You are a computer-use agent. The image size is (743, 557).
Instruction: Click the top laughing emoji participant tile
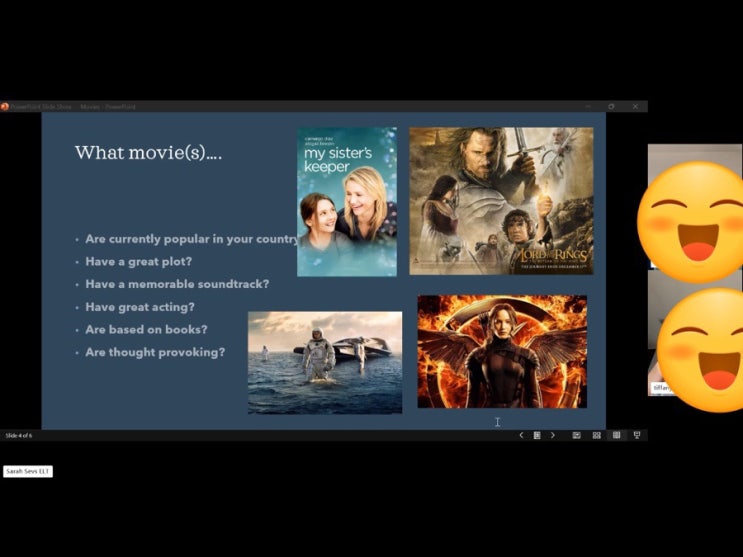(x=690, y=222)
